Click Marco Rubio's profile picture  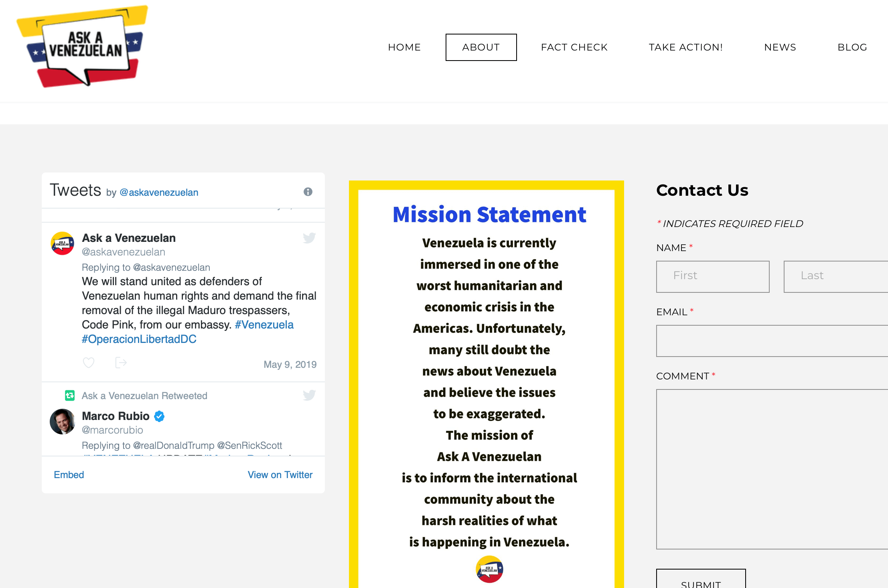coord(62,421)
